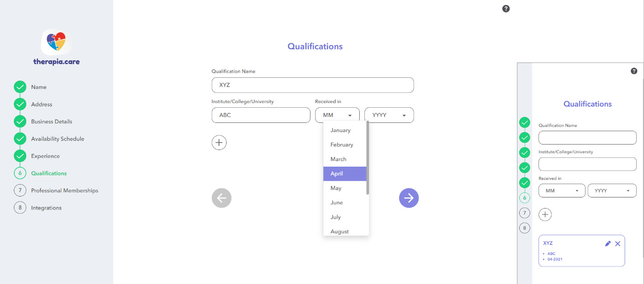Click the month list scrollbar

click(x=367, y=156)
